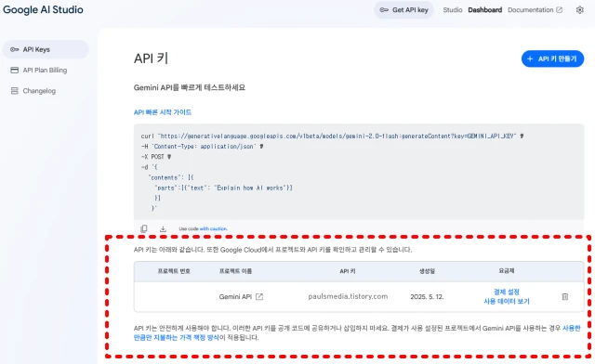Switch to the Dashboard tab
The height and width of the screenshot is (364, 595).
coord(484,10)
